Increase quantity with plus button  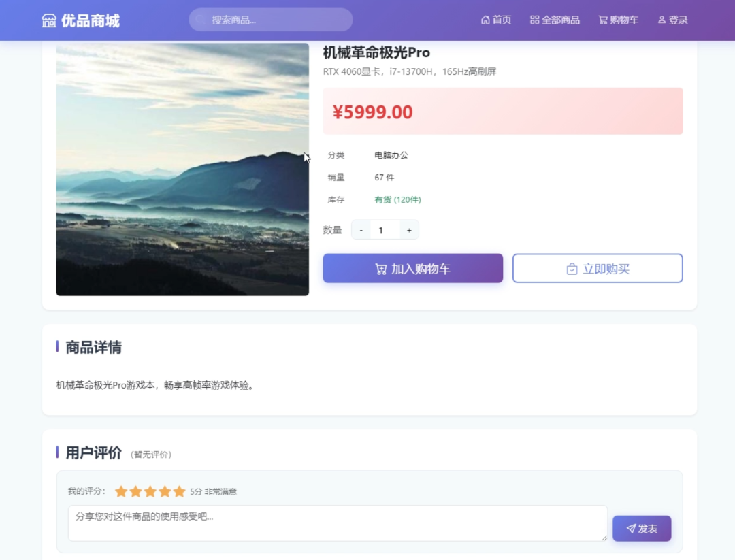pos(409,230)
